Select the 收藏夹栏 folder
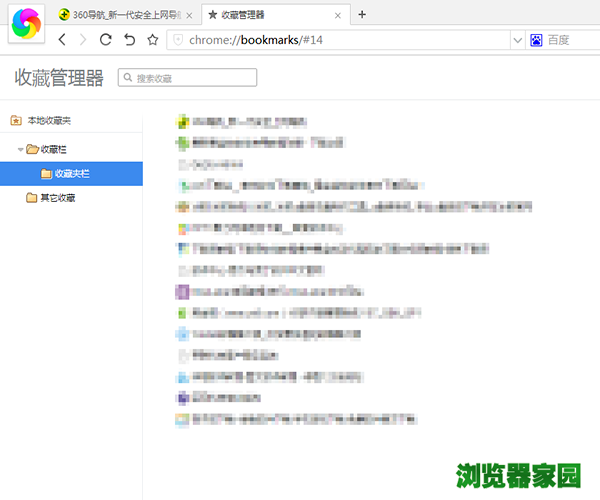Viewport: 600px width, 500px height. pyautogui.click(x=73, y=173)
